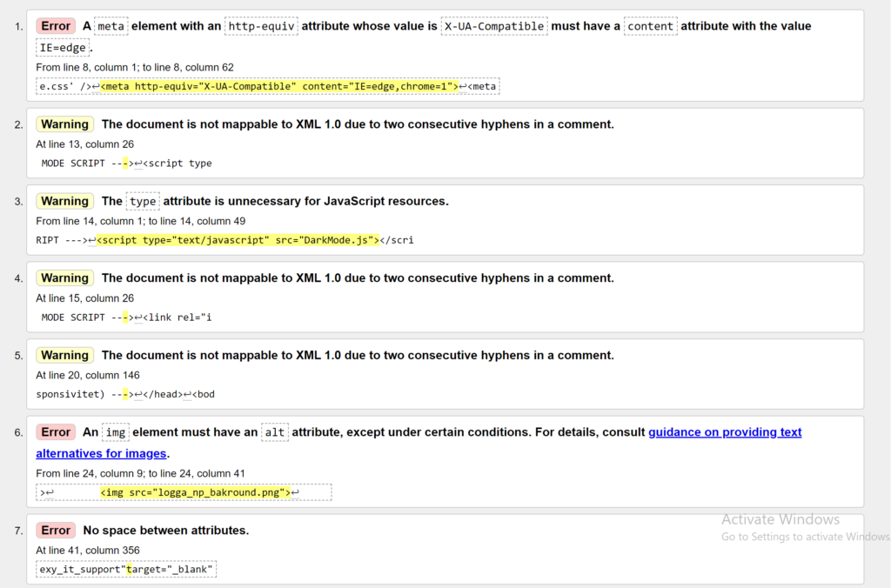Select the http-equiv code term

click(261, 26)
